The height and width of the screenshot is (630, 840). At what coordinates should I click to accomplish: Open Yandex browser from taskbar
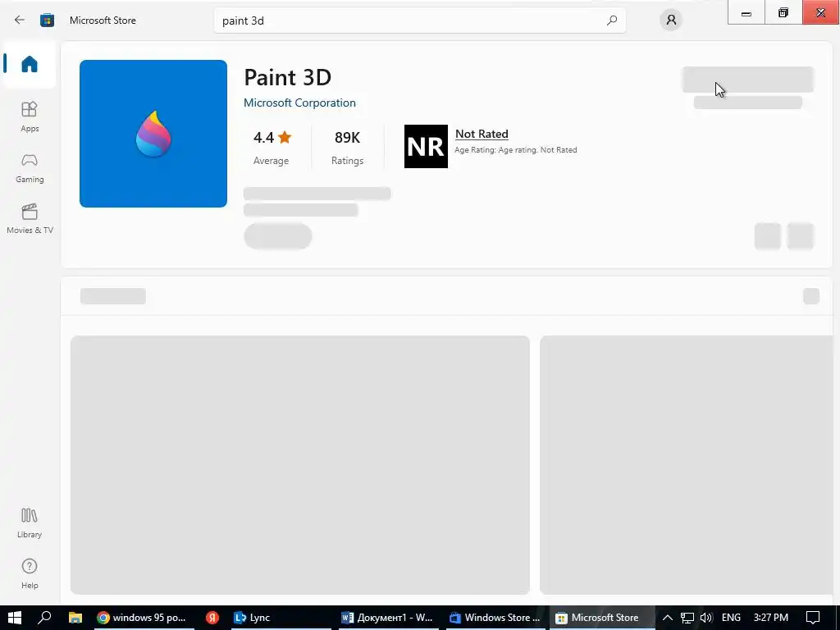click(212, 618)
